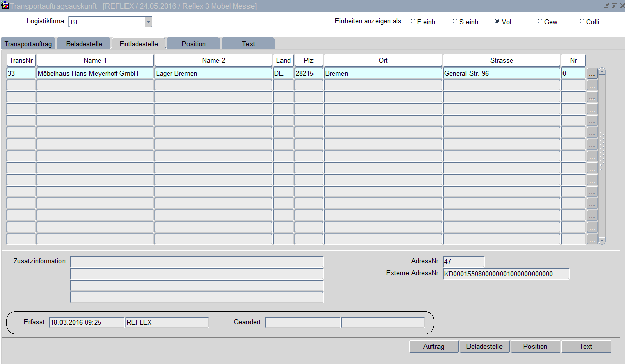Click the ellipsis button in last table row
Viewport: 625px width, 364px height.
tap(592, 239)
